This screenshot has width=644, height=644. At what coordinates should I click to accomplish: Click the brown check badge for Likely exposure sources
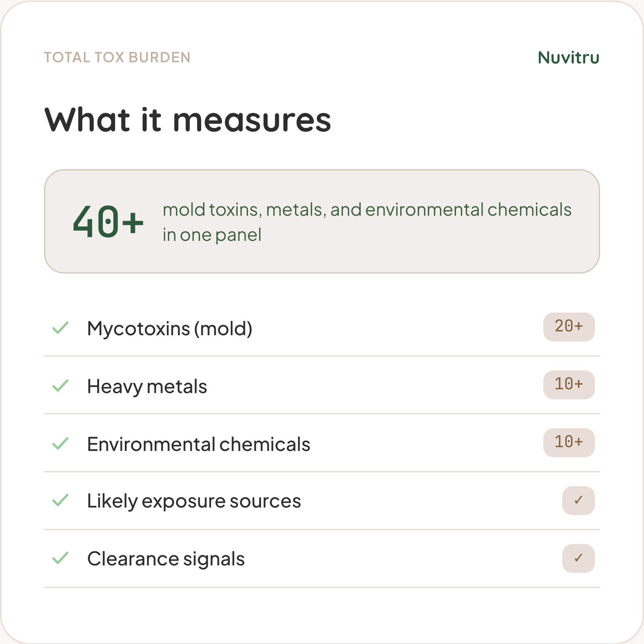click(x=578, y=500)
